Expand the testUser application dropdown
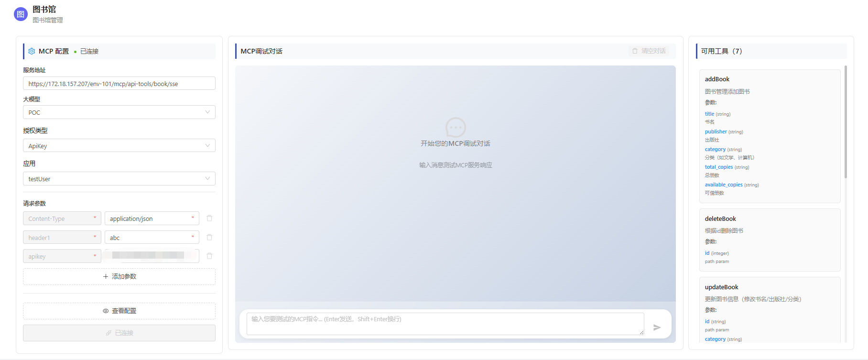Screen dimensions: 868x360 pyautogui.click(x=119, y=179)
